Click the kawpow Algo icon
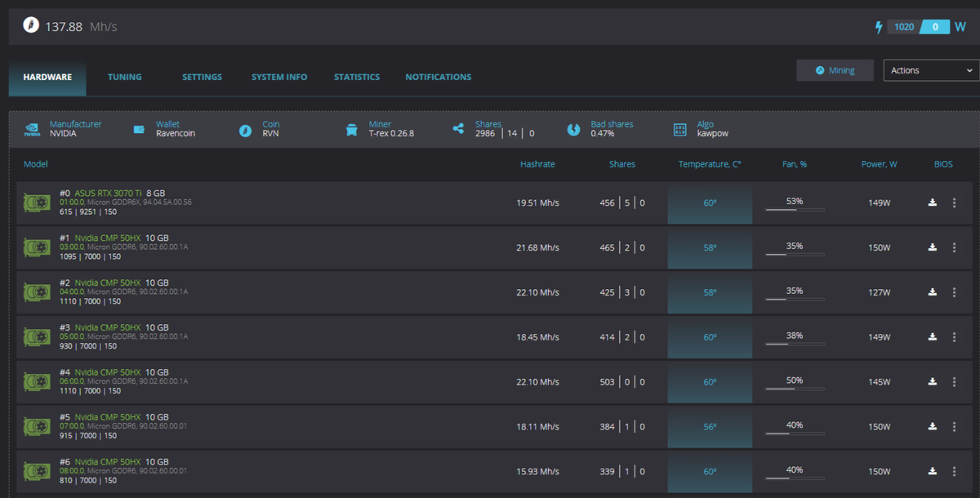Viewport: 980px width, 498px height. (x=679, y=129)
